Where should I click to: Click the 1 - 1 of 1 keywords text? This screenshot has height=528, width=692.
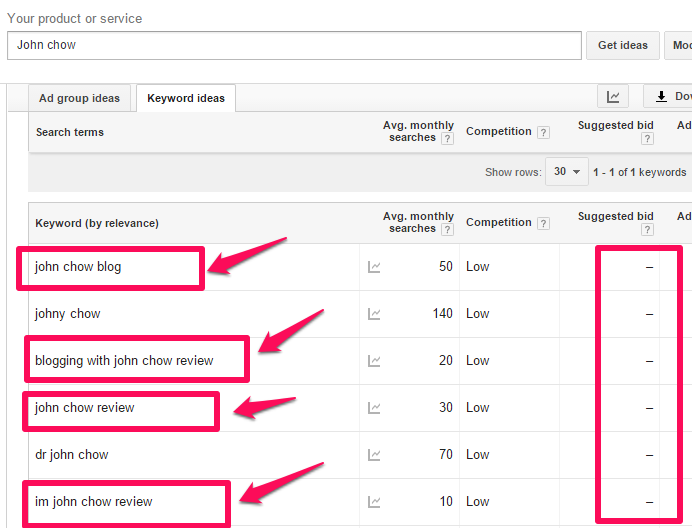coord(639,172)
